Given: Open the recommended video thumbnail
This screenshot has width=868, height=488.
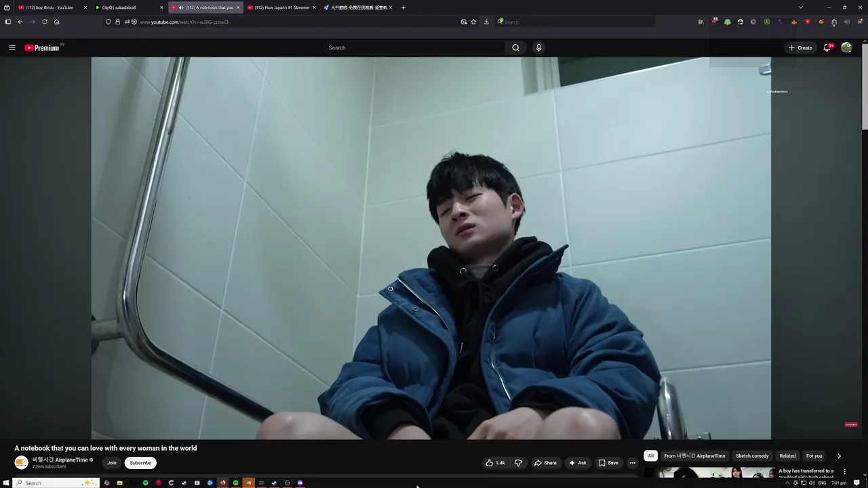Looking at the screenshot, I should click(709, 472).
